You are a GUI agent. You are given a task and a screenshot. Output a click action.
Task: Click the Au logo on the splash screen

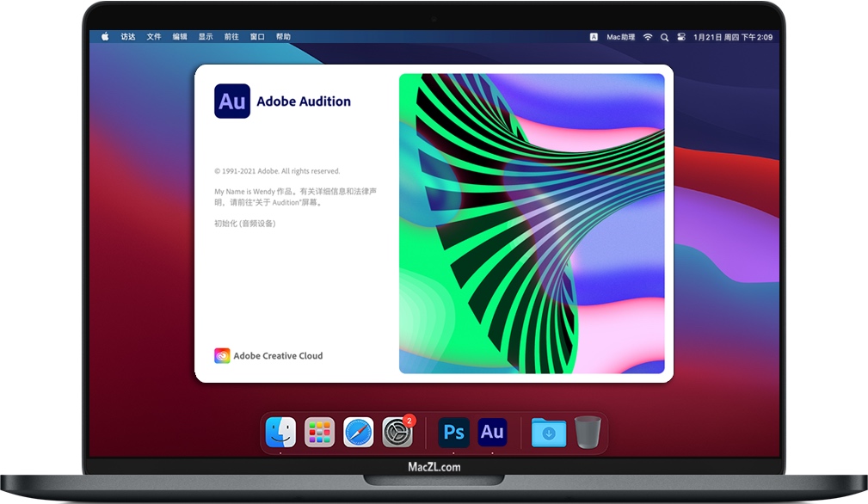point(231,101)
